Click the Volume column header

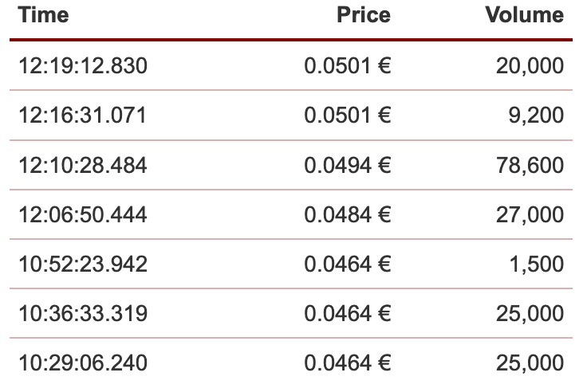pyautogui.click(x=524, y=15)
